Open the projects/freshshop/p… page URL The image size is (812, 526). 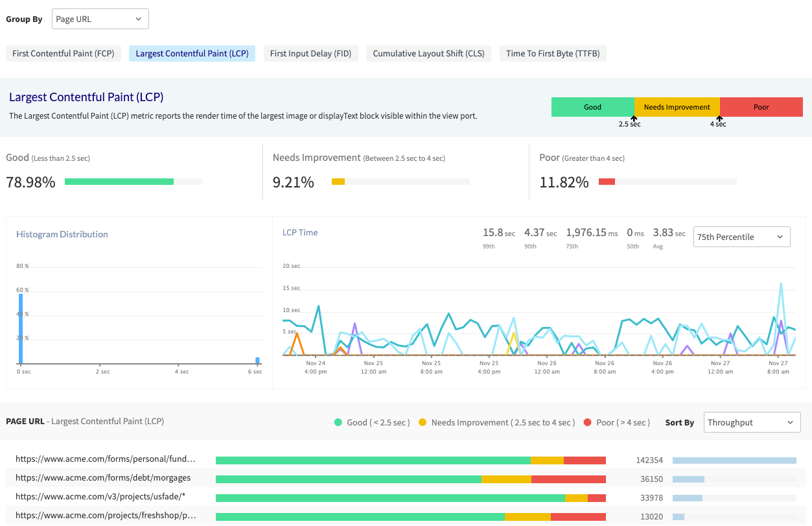click(106, 516)
